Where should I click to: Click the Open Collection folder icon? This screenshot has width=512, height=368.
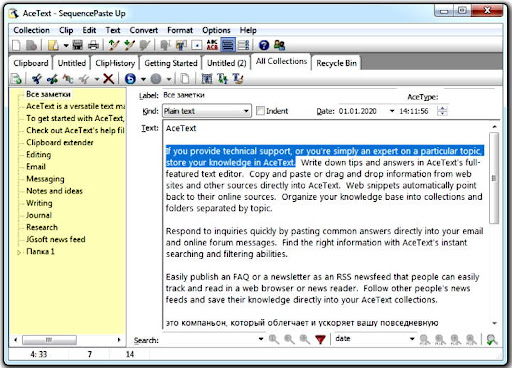[x=54, y=45]
